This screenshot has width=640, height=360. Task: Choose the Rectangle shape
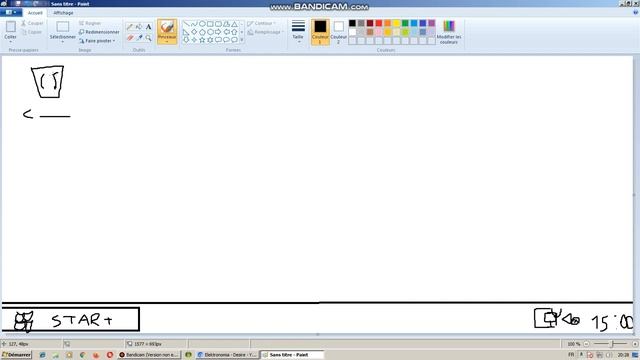click(210, 24)
